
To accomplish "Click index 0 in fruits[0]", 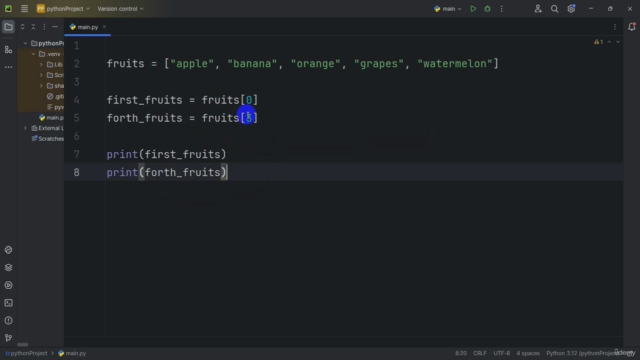I will click(x=249, y=100).
